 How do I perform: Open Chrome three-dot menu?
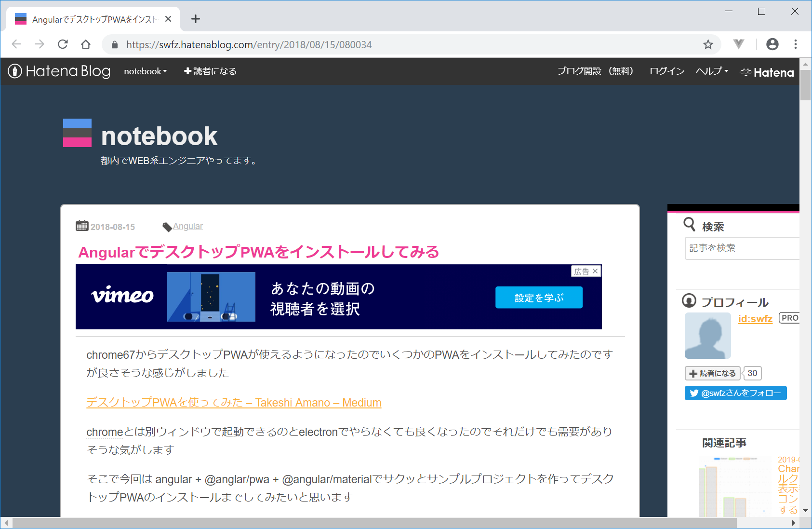coord(795,44)
